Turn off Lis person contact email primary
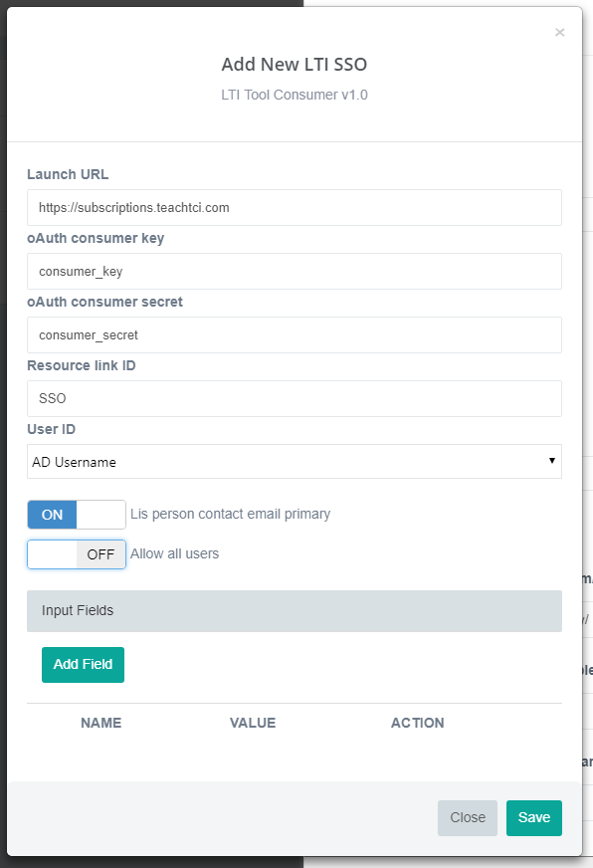The width and height of the screenshot is (593, 868). [76, 515]
